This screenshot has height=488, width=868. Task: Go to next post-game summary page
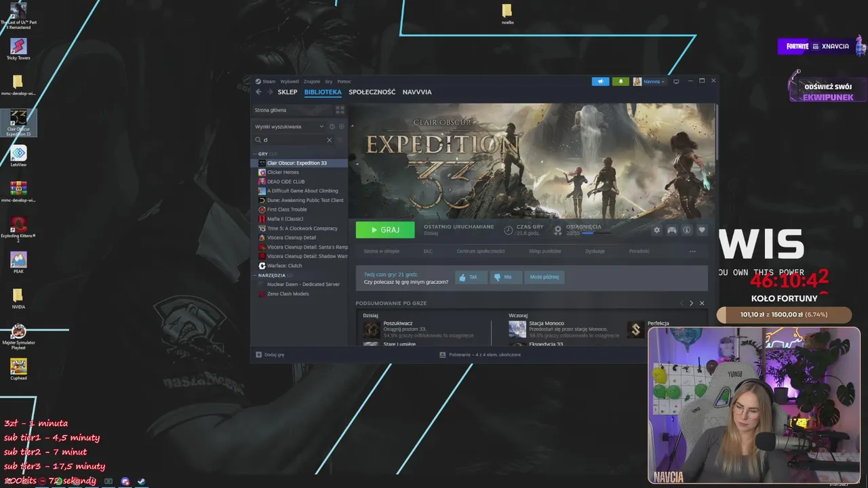tap(692, 303)
